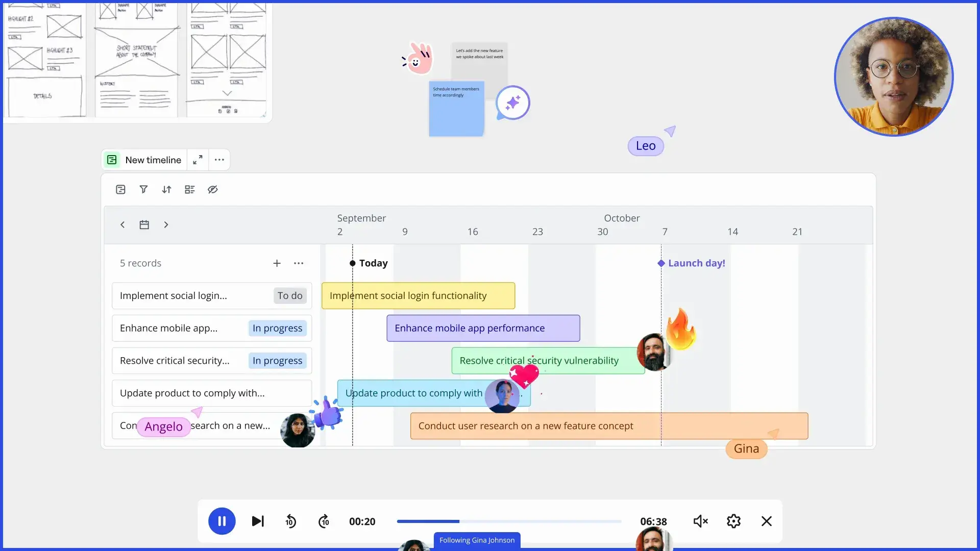
Task: Open playback settings gear
Action: pos(733,521)
